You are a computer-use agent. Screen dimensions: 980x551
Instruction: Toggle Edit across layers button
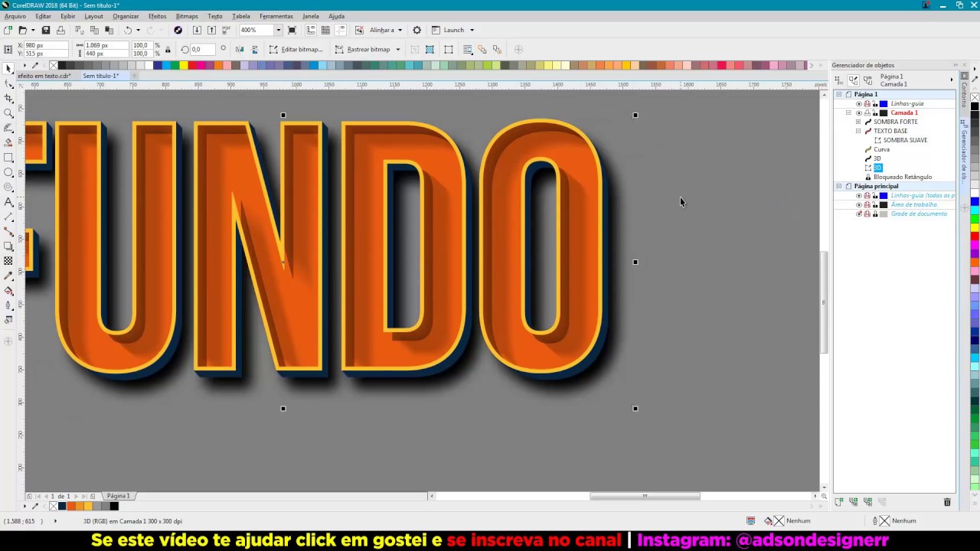click(x=853, y=80)
